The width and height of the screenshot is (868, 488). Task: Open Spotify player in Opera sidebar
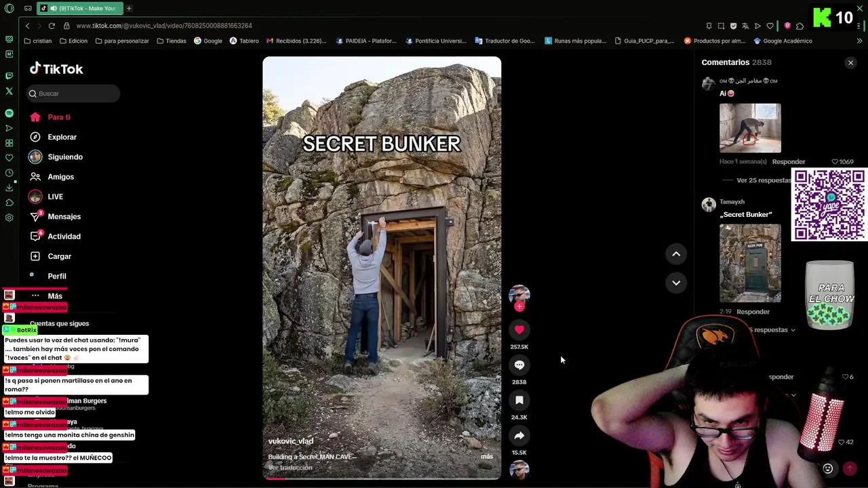(x=9, y=113)
